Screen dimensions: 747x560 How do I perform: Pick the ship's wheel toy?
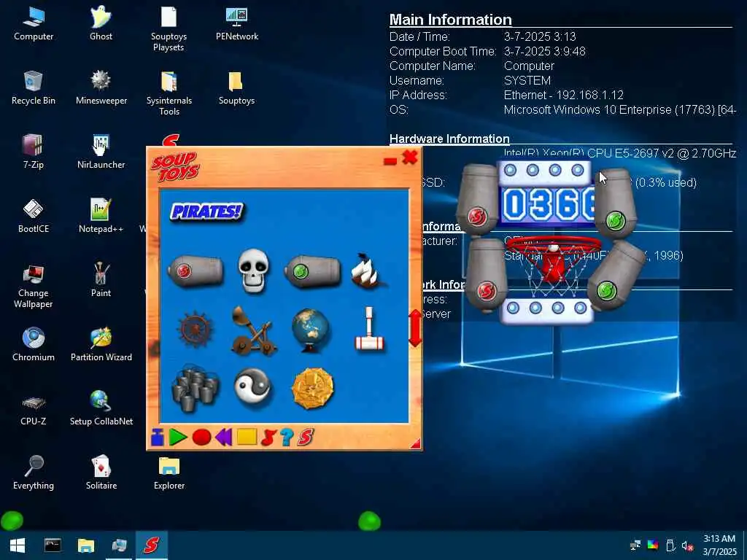(x=195, y=330)
